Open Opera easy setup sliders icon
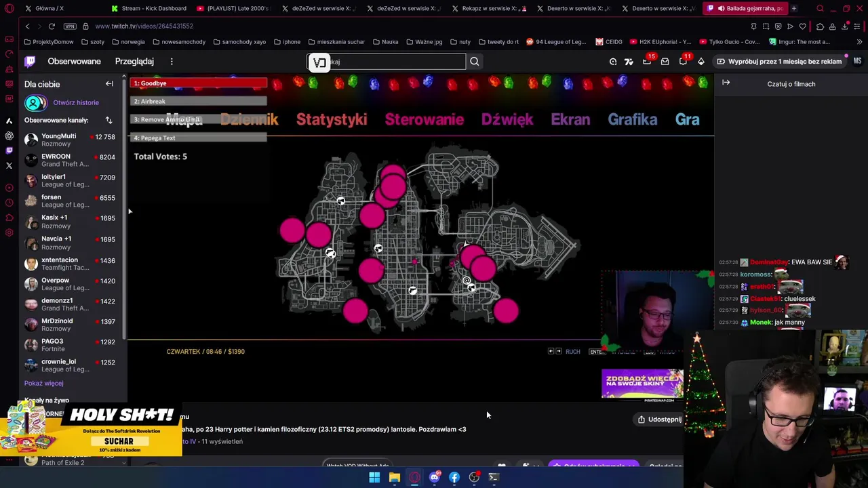 click(x=858, y=26)
